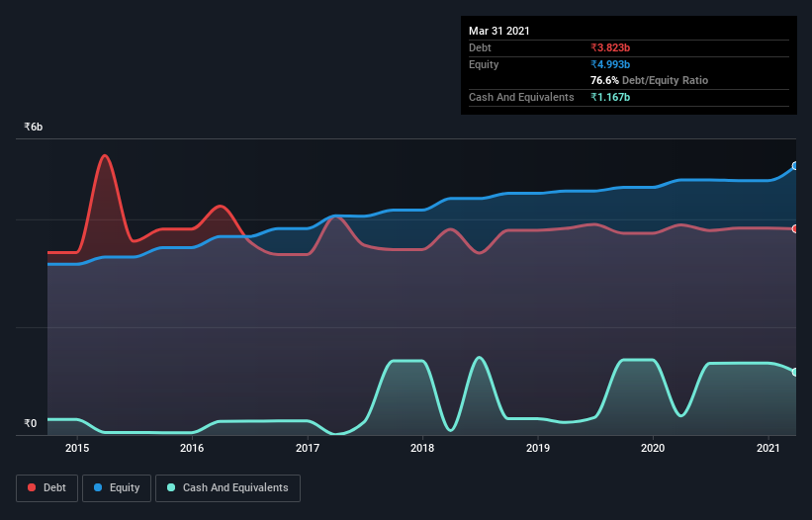812x520 pixels.
Task: Click the red Debt legend dot
Action: [32, 487]
